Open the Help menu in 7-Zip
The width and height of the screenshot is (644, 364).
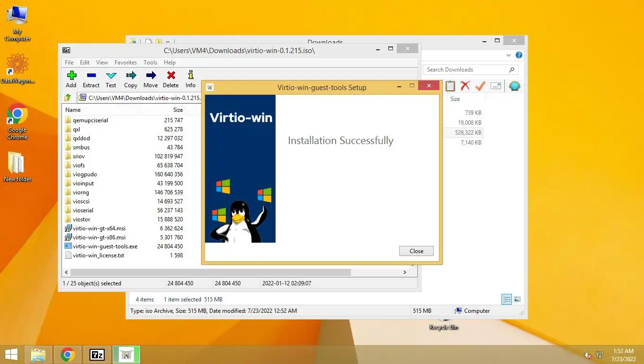click(x=170, y=63)
